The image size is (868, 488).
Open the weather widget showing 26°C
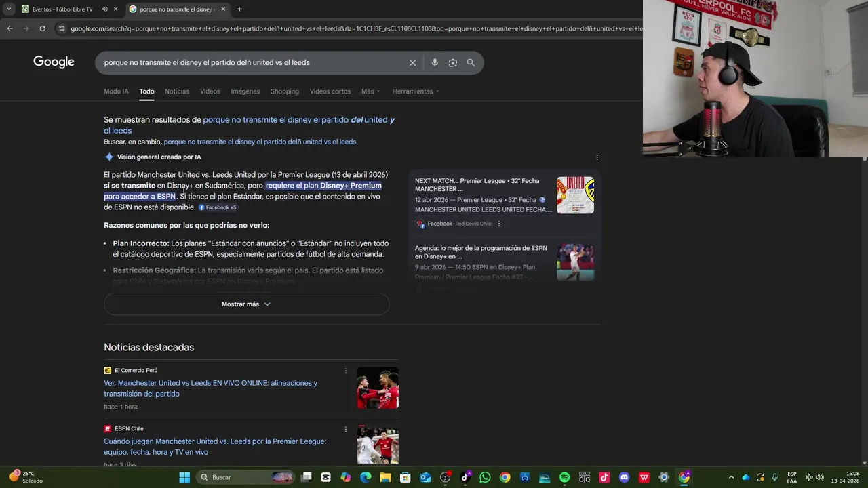[26, 477]
